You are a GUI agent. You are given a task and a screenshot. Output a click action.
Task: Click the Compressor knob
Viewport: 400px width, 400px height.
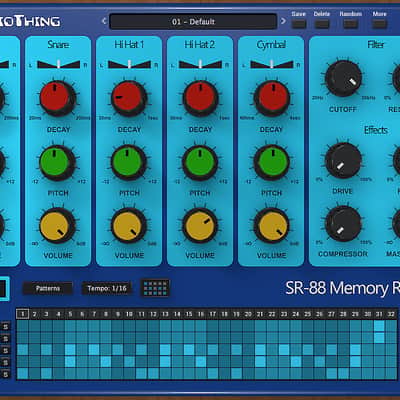pyautogui.click(x=343, y=223)
